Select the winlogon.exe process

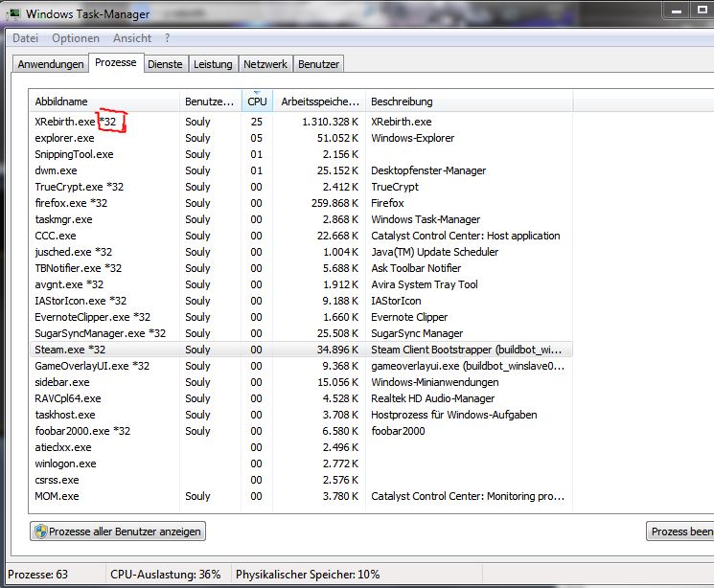[301, 464]
